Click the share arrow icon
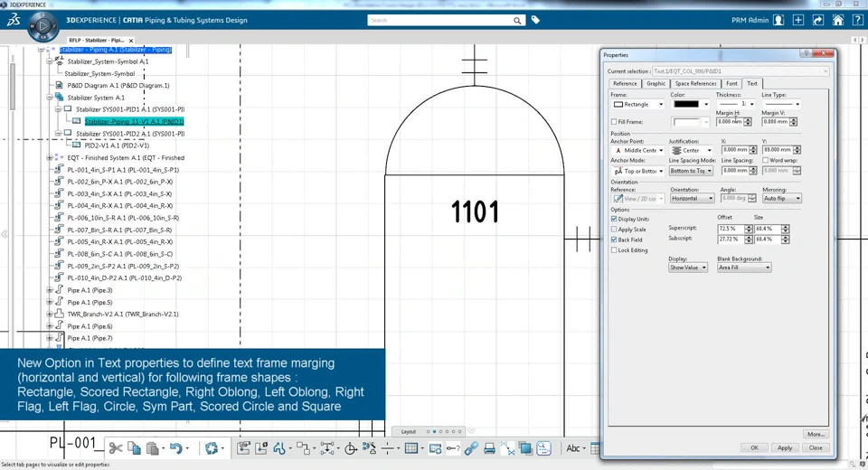868x470 pixels. [818, 20]
